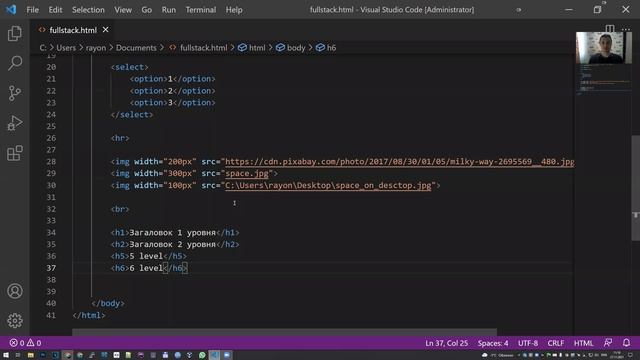640x360 pixels.
Task: Click the horizontal editor scrollbar
Action: point(284,332)
